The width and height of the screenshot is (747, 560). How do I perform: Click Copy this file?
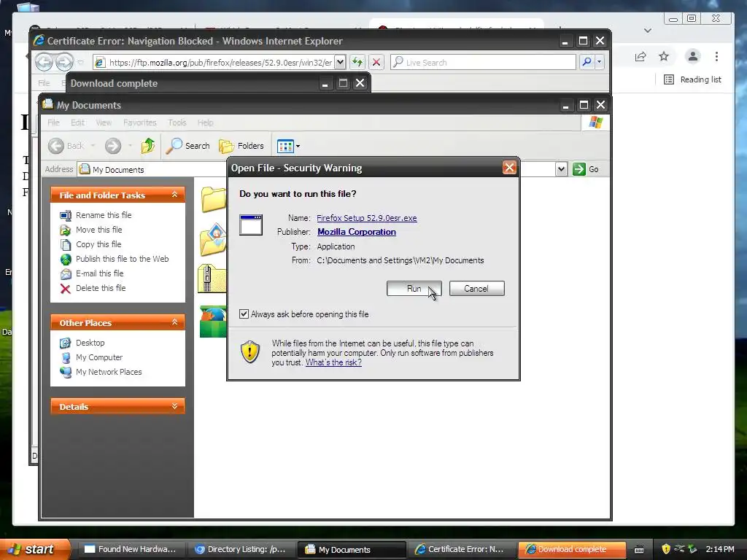[98, 244]
